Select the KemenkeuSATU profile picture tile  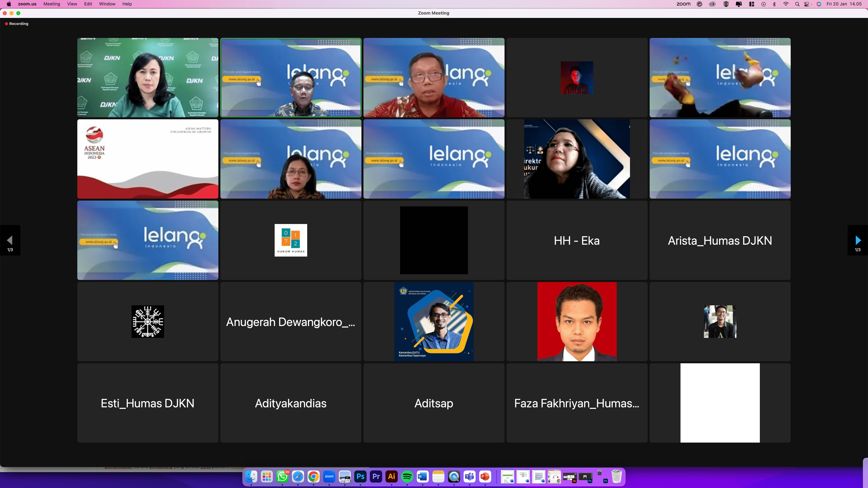434,322
